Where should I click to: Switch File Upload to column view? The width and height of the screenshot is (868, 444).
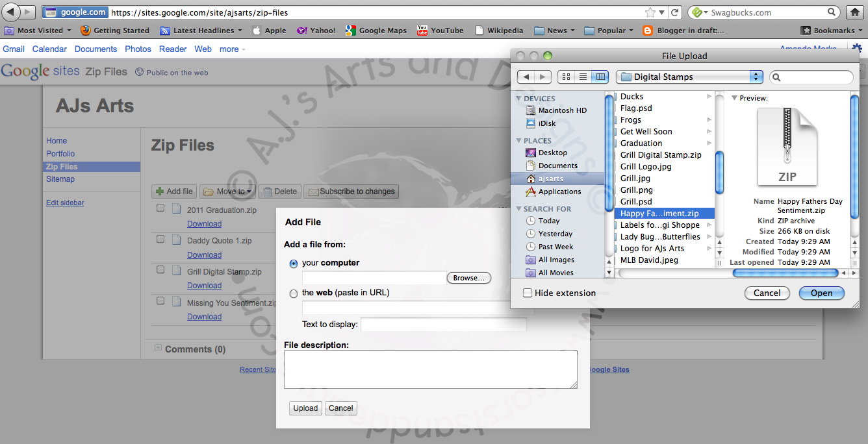click(x=600, y=77)
